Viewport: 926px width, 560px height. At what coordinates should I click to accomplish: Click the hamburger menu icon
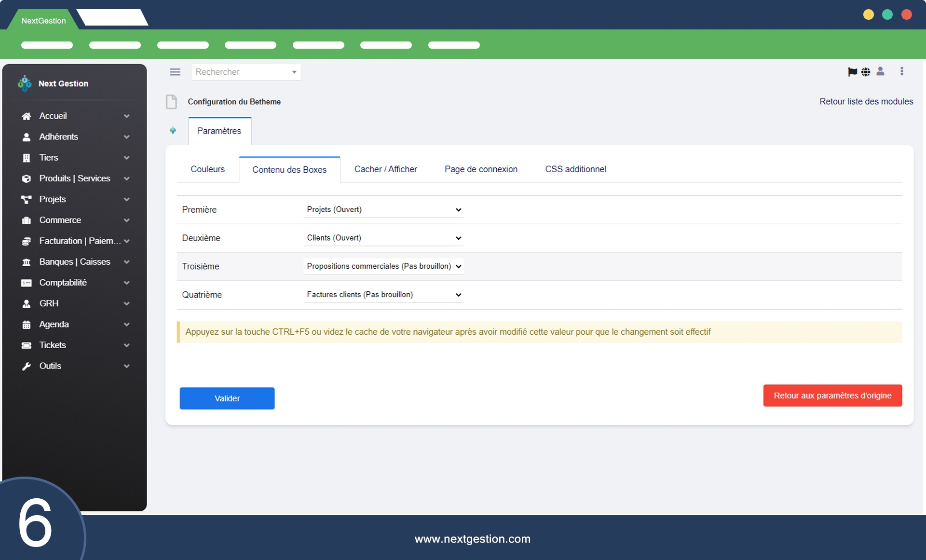click(x=175, y=72)
